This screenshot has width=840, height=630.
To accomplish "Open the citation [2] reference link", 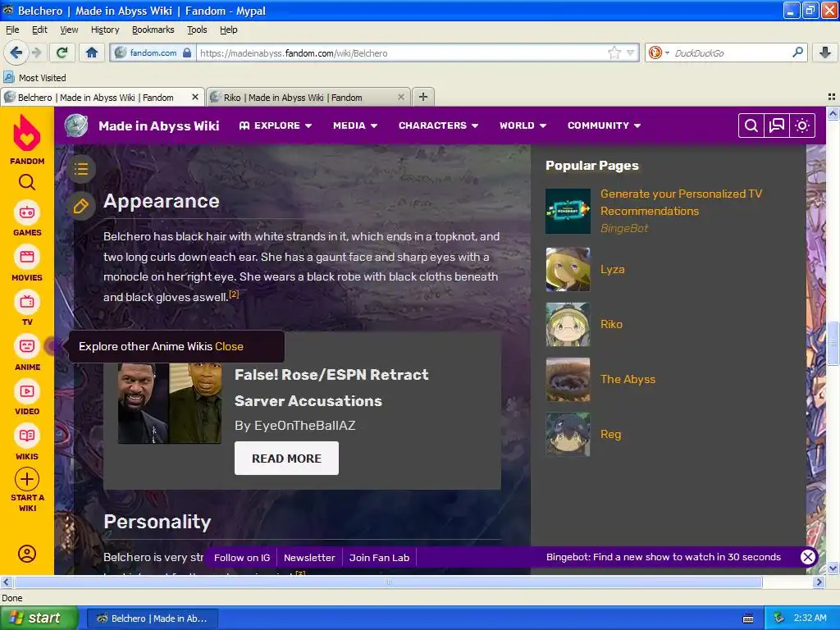I will 234,294.
